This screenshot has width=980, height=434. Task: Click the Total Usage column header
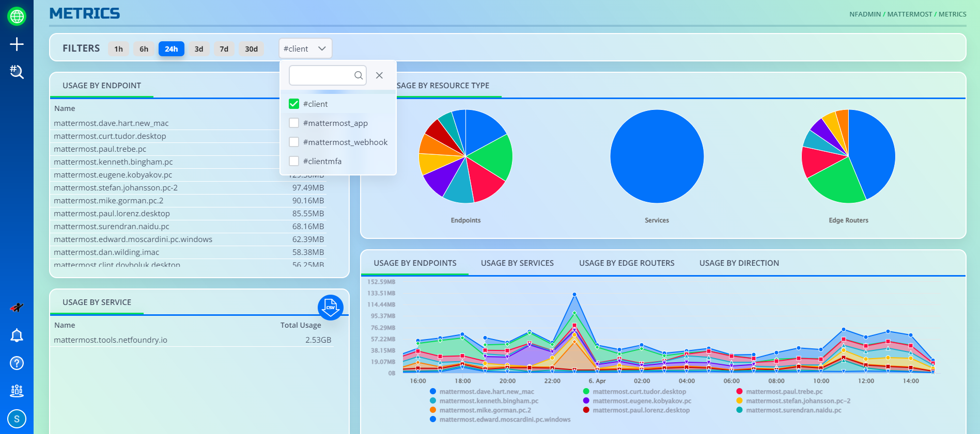pos(301,325)
